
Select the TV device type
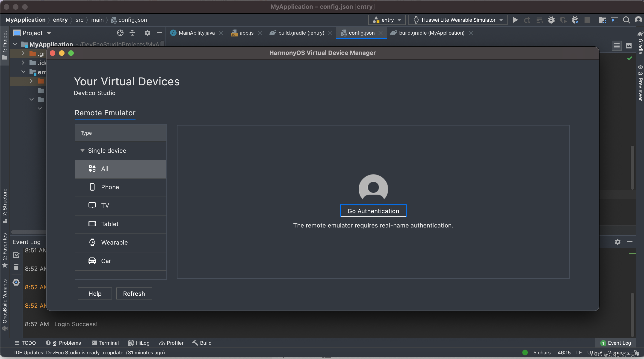(121, 206)
